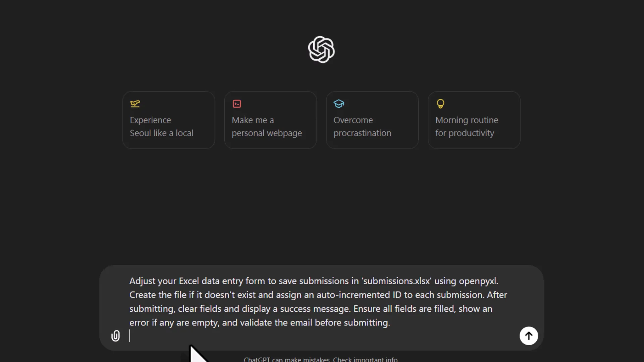Click the ChatGPT logo at top
The width and height of the screenshot is (644, 362).
(x=321, y=50)
